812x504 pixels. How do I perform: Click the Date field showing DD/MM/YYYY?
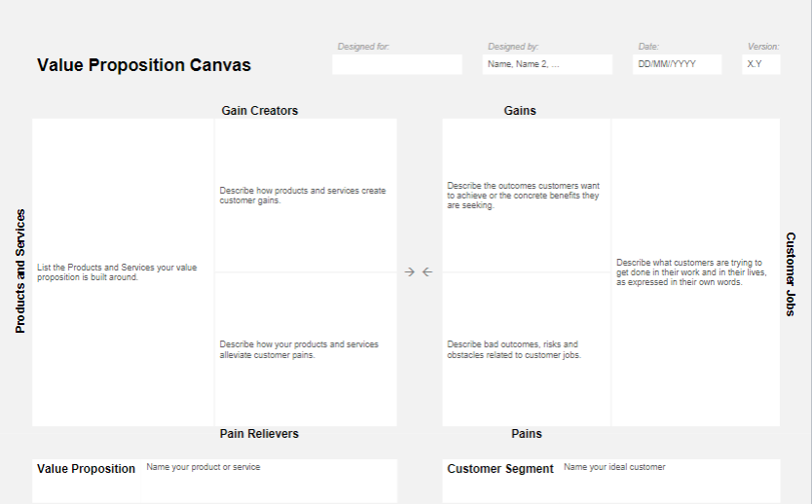[677, 64]
